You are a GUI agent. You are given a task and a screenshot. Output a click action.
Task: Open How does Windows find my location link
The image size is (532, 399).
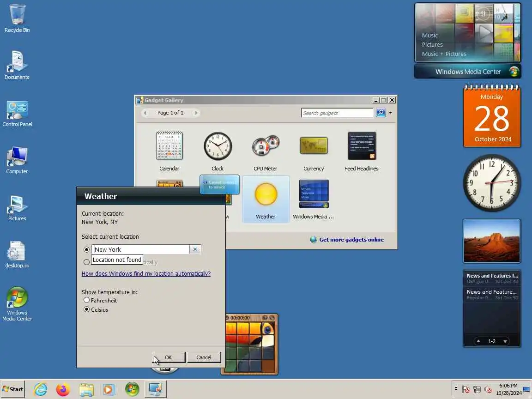[x=146, y=273]
